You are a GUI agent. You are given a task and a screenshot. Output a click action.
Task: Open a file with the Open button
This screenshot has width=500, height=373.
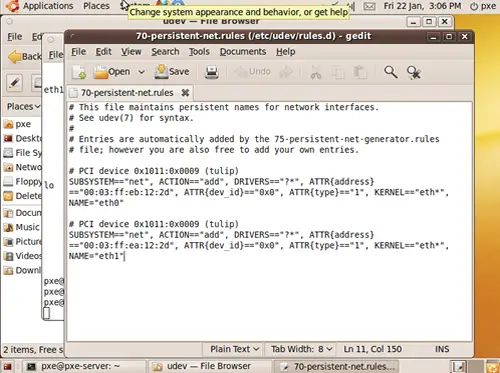click(x=112, y=72)
